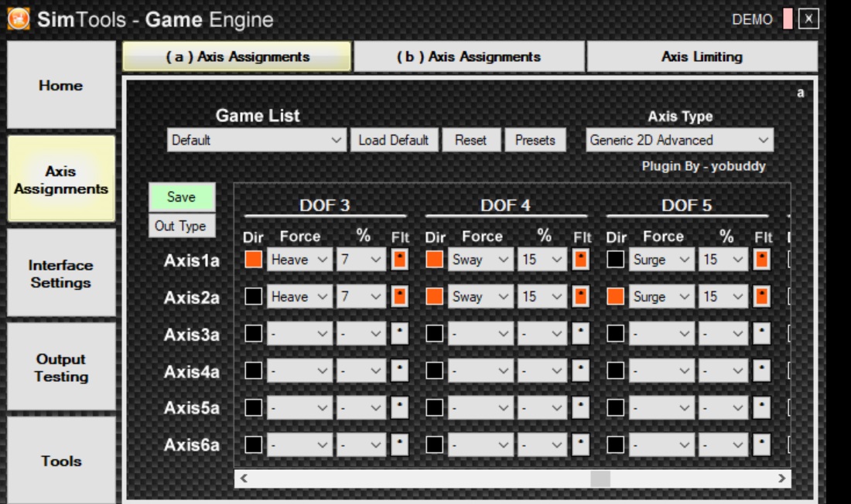Open Axis1a DOF 5 Force dropdown
851x504 pixels.
(661, 259)
